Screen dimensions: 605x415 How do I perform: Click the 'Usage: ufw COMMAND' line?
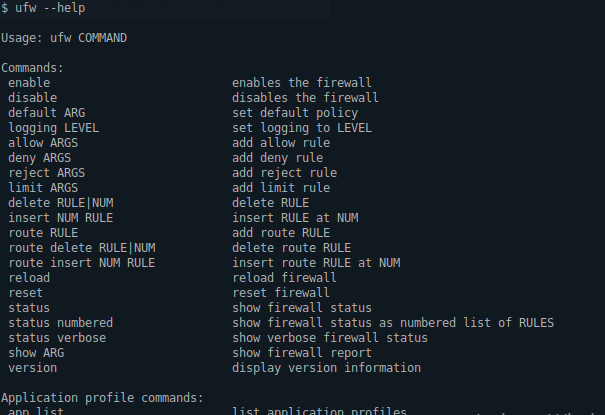coord(64,38)
